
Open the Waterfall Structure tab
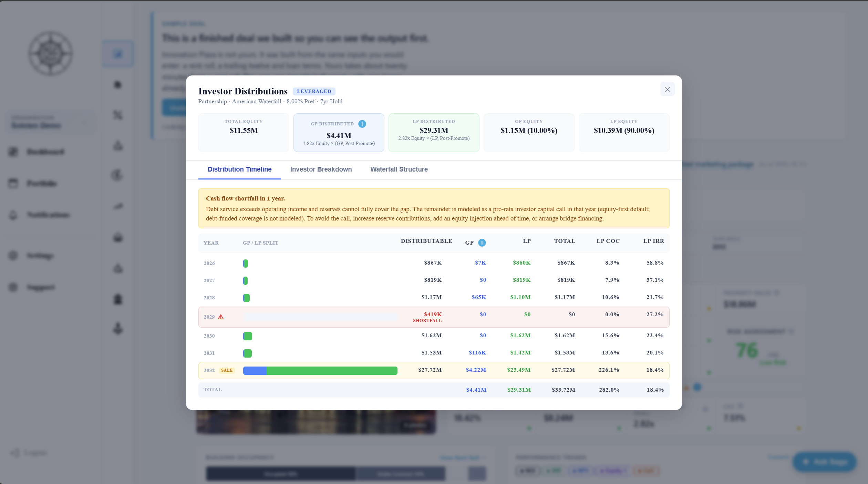click(x=399, y=169)
